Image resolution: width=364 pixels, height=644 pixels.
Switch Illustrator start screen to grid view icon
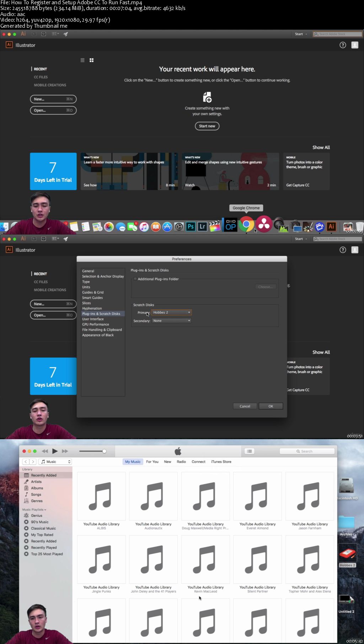tap(91, 60)
